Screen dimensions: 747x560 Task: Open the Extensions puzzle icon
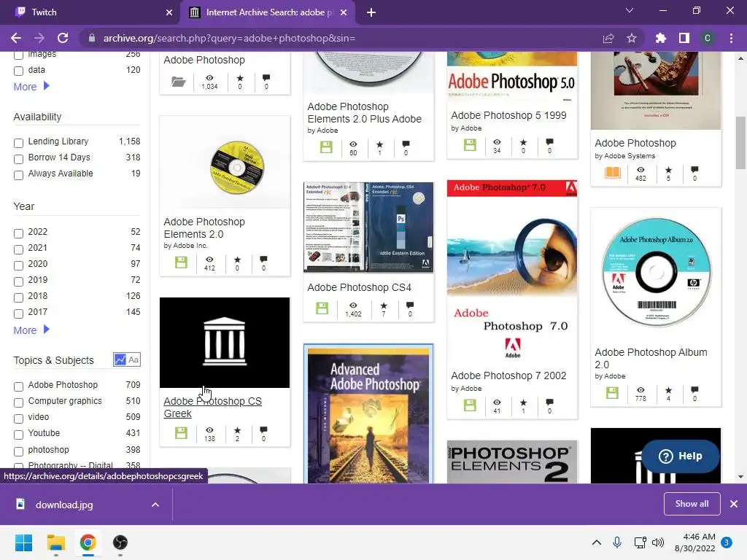click(x=661, y=38)
